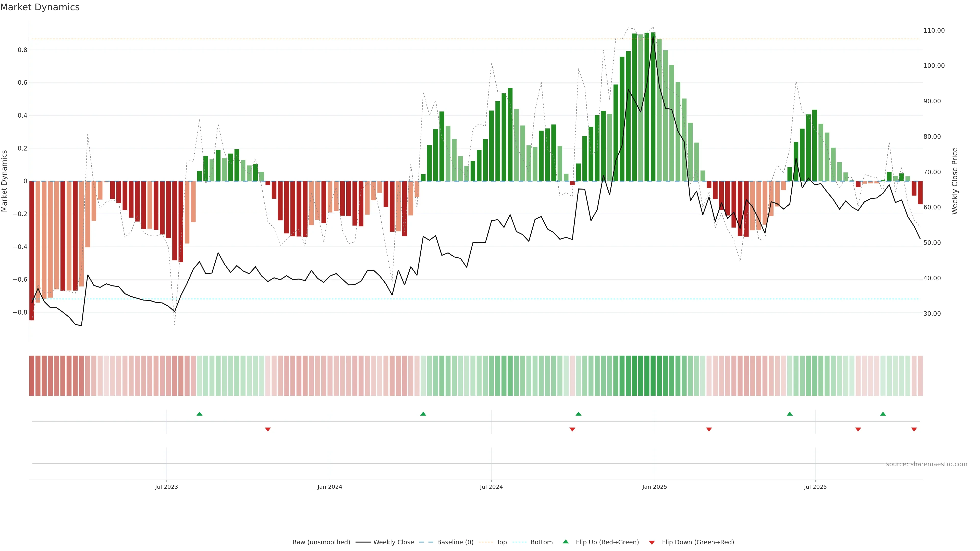
Task: Click the sharemaestro.com source text
Action: tap(926, 464)
